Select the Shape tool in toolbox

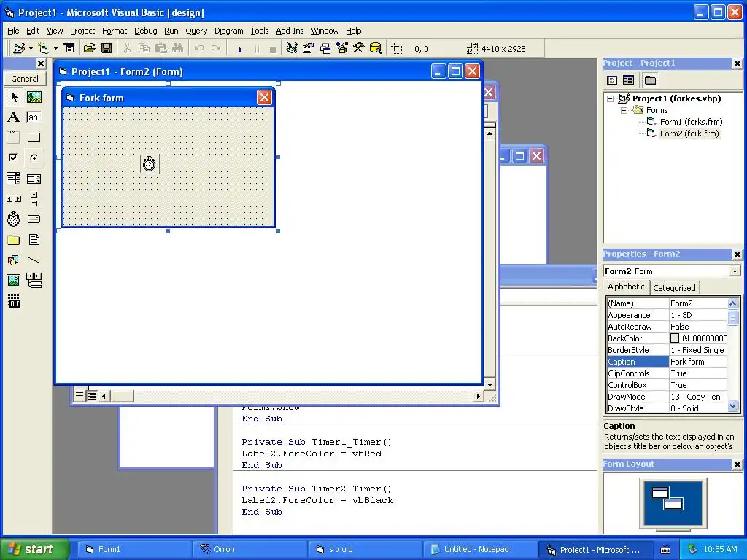tap(14, 260)
